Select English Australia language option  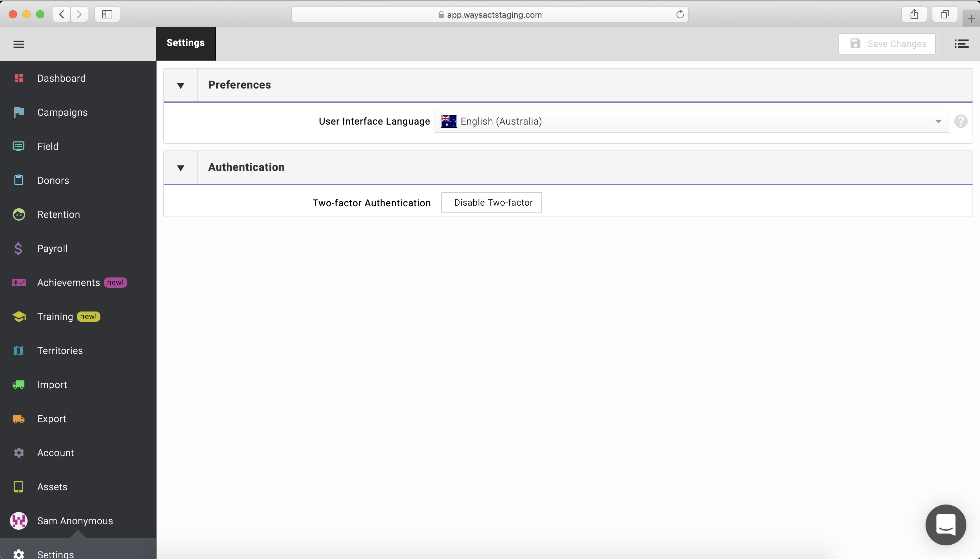click(x=690, y=121)
